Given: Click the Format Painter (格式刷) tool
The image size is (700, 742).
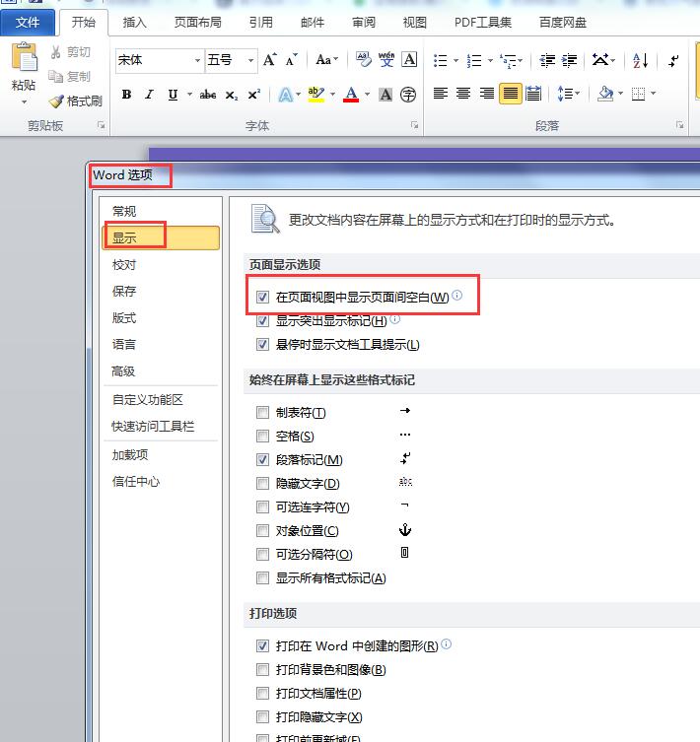Looking at the screenshot, I should coord(77,101).
